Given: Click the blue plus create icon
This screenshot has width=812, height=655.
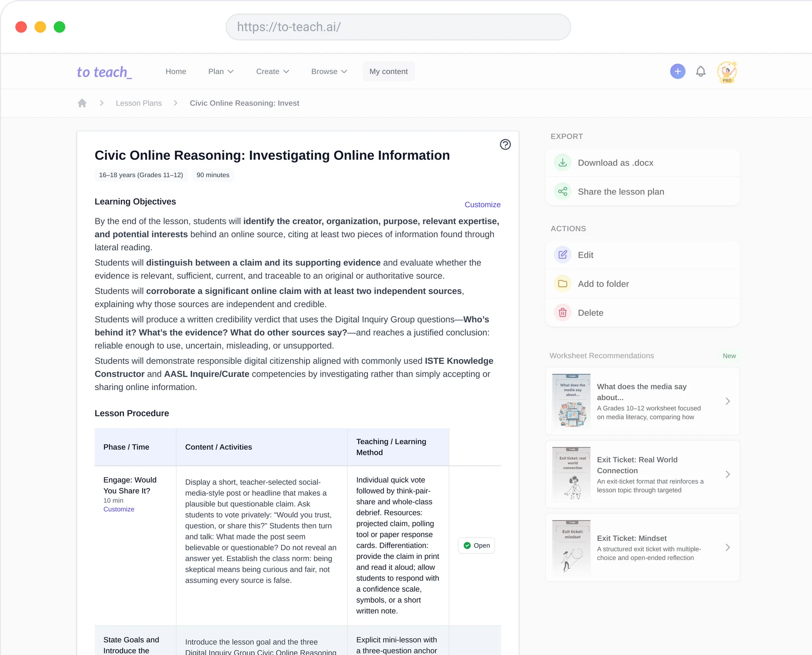Looking at the screenshot, I should pyautogui.click(x=678, y=71).
